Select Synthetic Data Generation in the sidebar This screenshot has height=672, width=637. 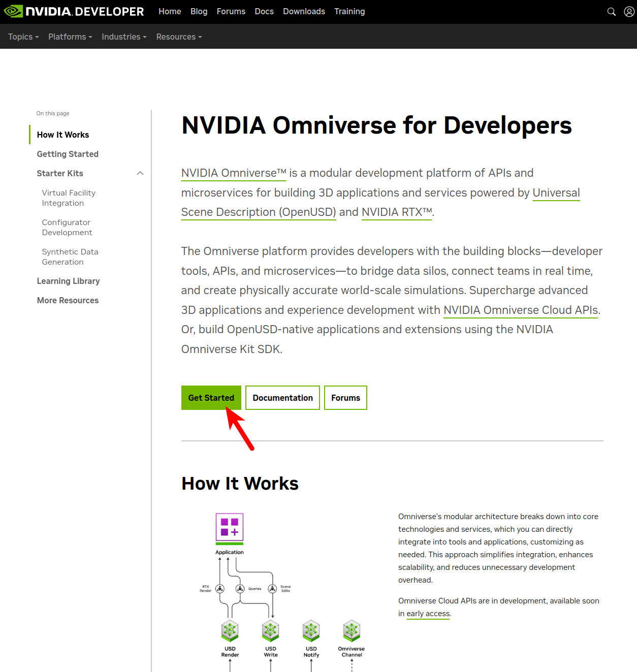click(70, 257)
